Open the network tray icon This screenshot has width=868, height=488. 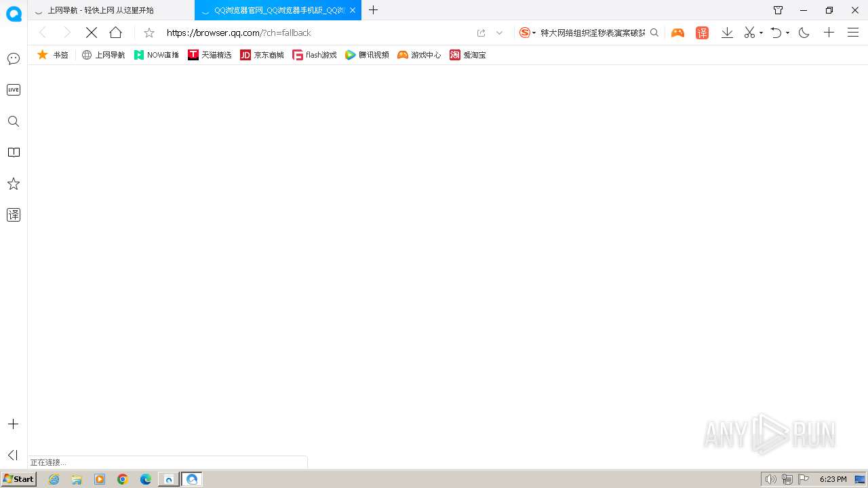(787, 479)
